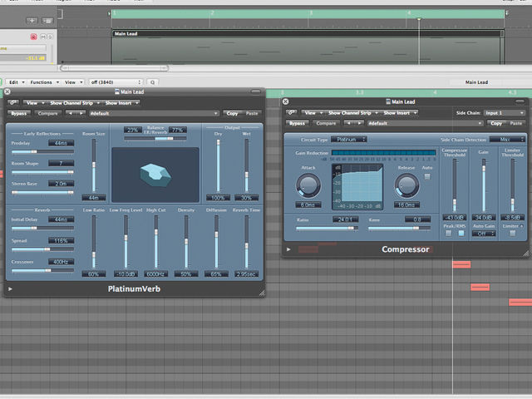Screen dimensions: 532x399
Task: Click the room shape 3D display
Action: (x=155, y=175)
